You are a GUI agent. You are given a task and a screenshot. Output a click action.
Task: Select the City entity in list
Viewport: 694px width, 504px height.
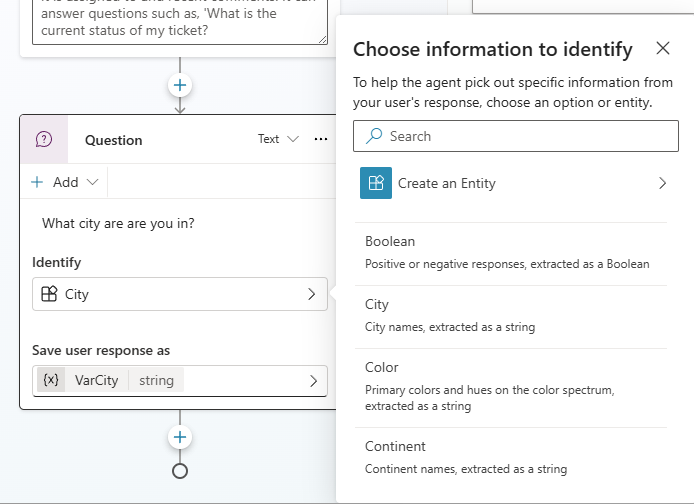tap(511, 317)
